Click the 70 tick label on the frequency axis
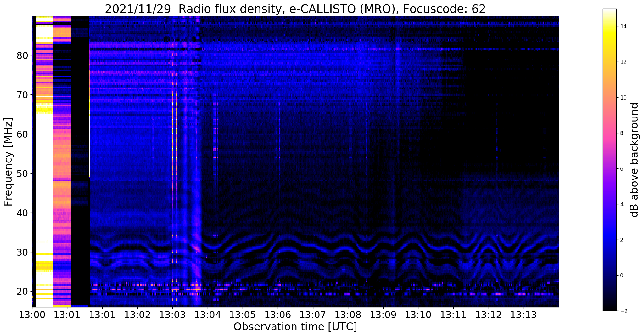 pyautogui.click(x=22, y=95)
